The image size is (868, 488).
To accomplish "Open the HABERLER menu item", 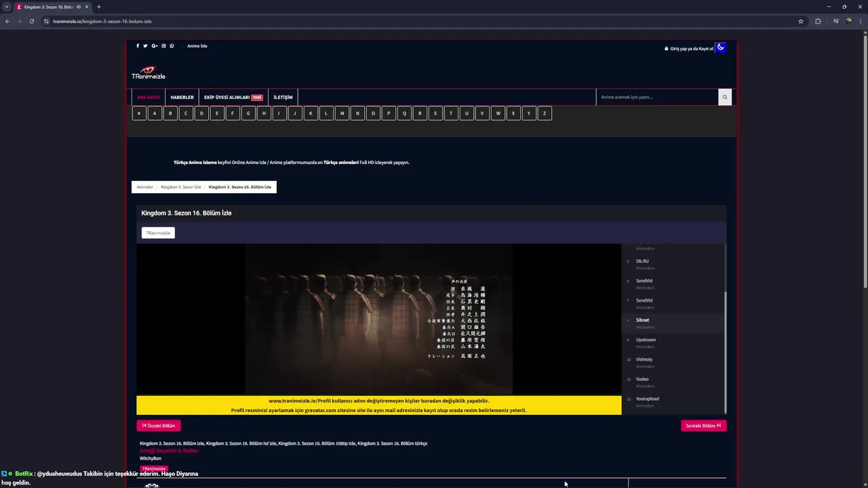I will 182,97.
